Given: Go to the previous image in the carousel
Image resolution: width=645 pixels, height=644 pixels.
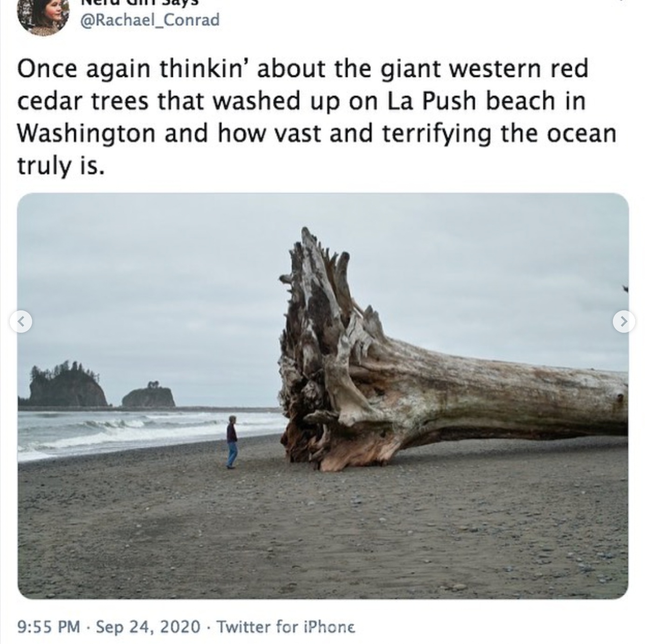Looking at the screenshot, I should point(21,322).
